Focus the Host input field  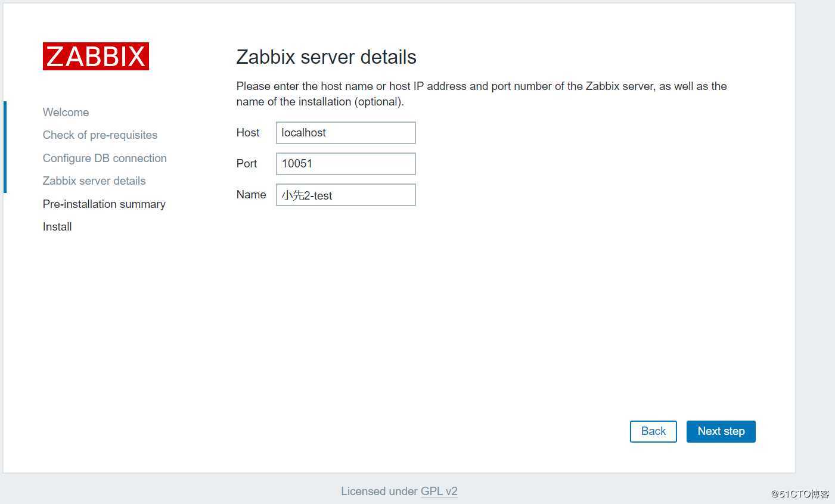click(346, 133)
